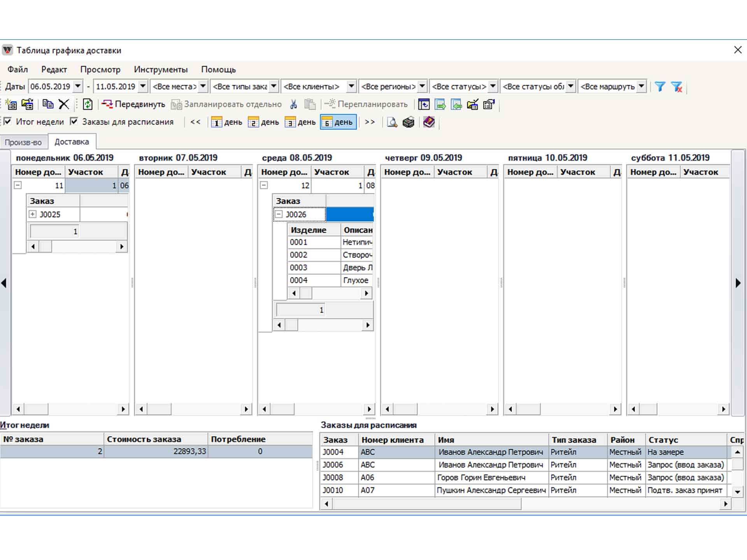Viewport: 747px width, 560px height.
Task: Click the apply filter funnel icon
Action: tap(660, 86)
